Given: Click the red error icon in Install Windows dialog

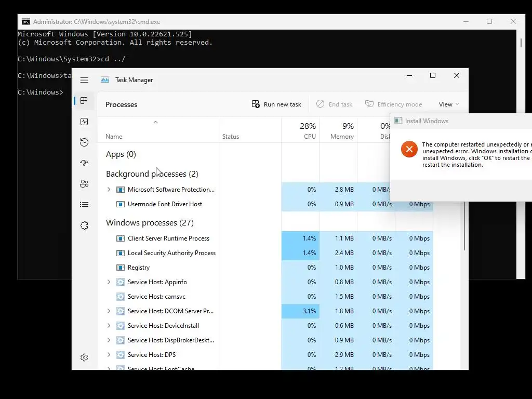Looking at the screenshot, I should (x=409, y=149).
